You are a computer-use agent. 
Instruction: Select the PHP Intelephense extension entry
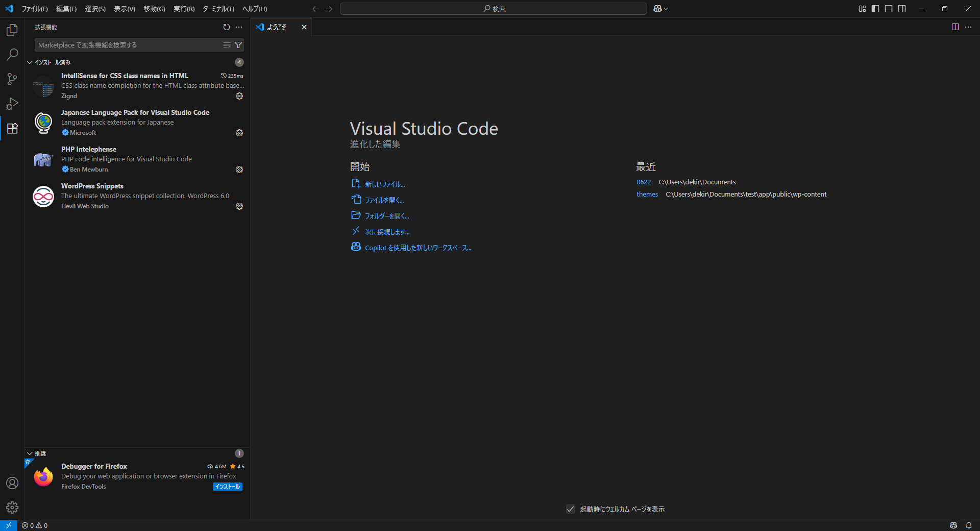point(137,159)
